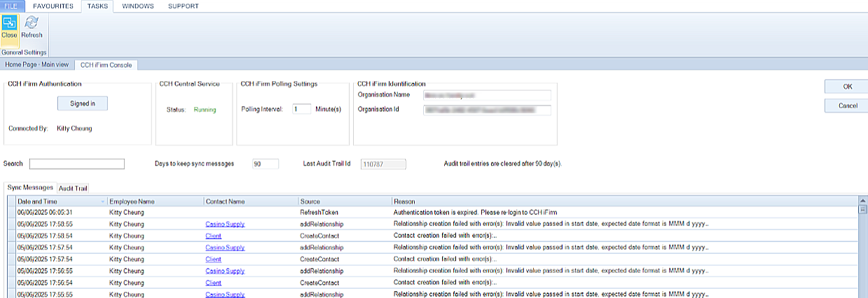
Task: Open Casino Supply link in 17:55:55 row
Action: coord(225,295)
